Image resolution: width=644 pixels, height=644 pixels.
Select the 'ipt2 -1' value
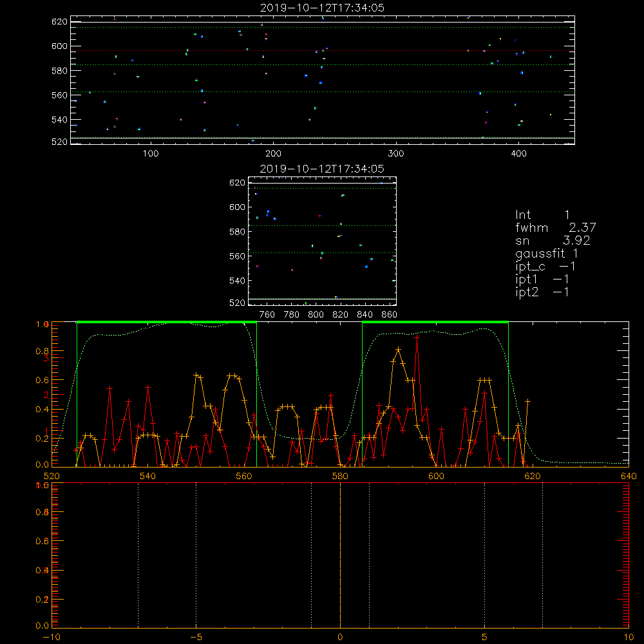542,292
